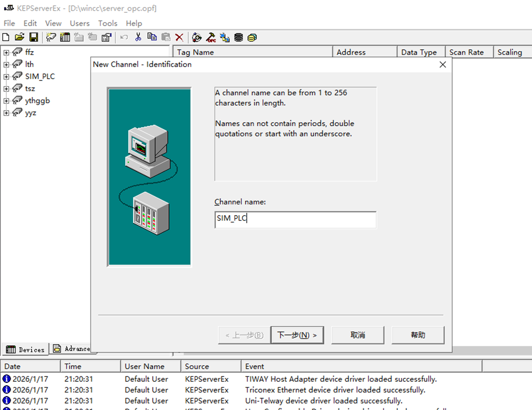The image size is (532, 410).
Task: Click the 帮助 help button
Action: click(x=418, y=335)
